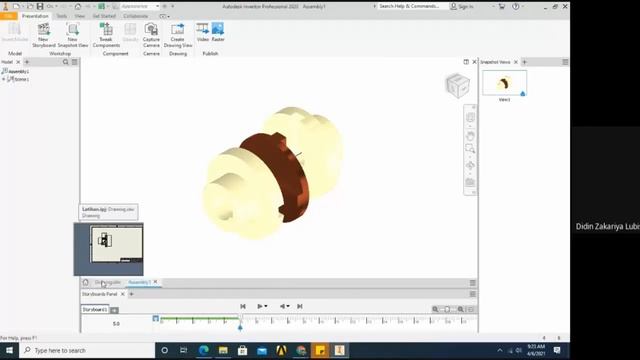This screenshot has height=360, width=640.
Task: Select the Storyboard1 tab
Action: tap(95, 310)
